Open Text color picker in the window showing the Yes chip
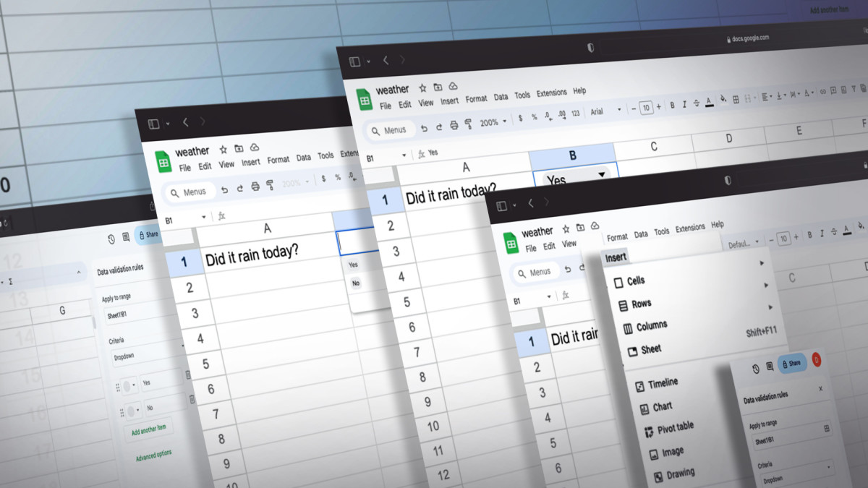This screenshot has width=868, height=488. [709, 102]
